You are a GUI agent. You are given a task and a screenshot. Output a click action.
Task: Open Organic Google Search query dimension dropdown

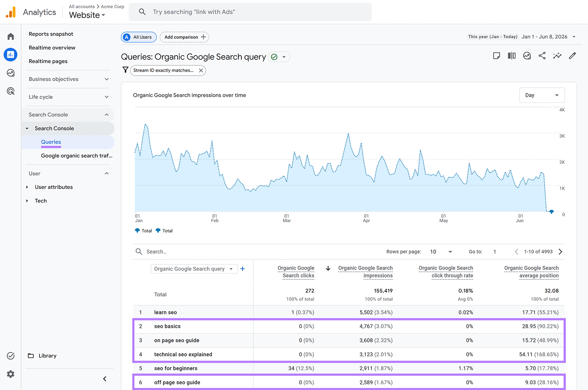click(194, 269)
